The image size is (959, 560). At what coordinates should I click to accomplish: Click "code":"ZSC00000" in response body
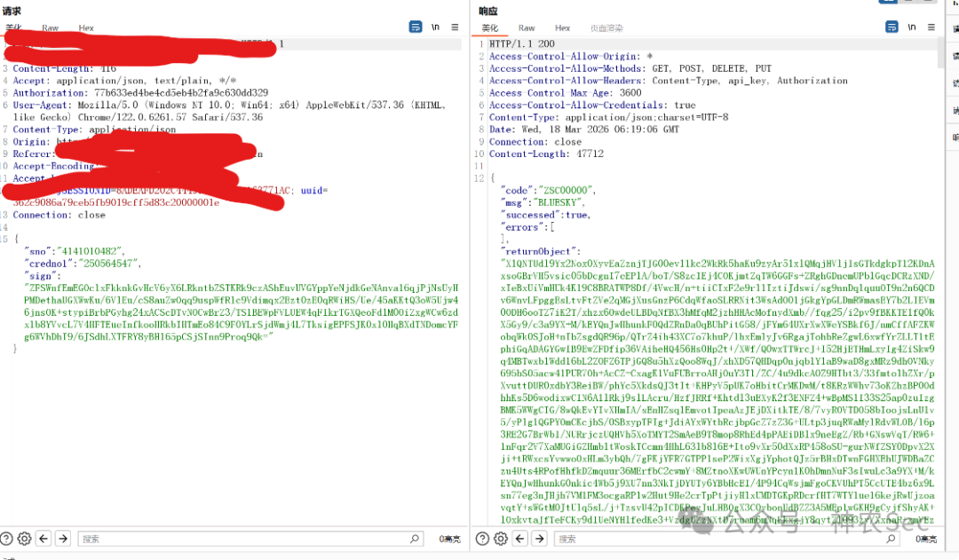(x=548, y=190)
